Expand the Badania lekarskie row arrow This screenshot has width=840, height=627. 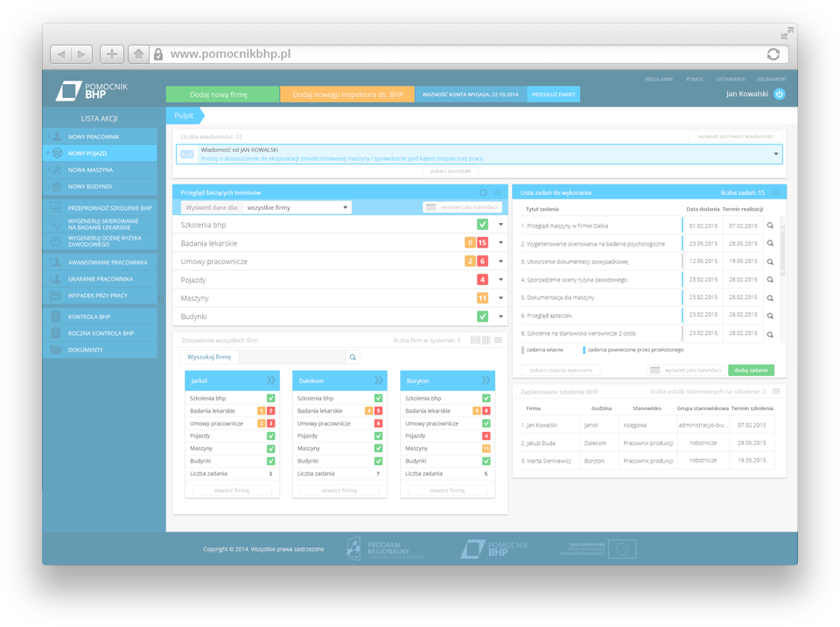pyautogui.click(x=500, y=243)
